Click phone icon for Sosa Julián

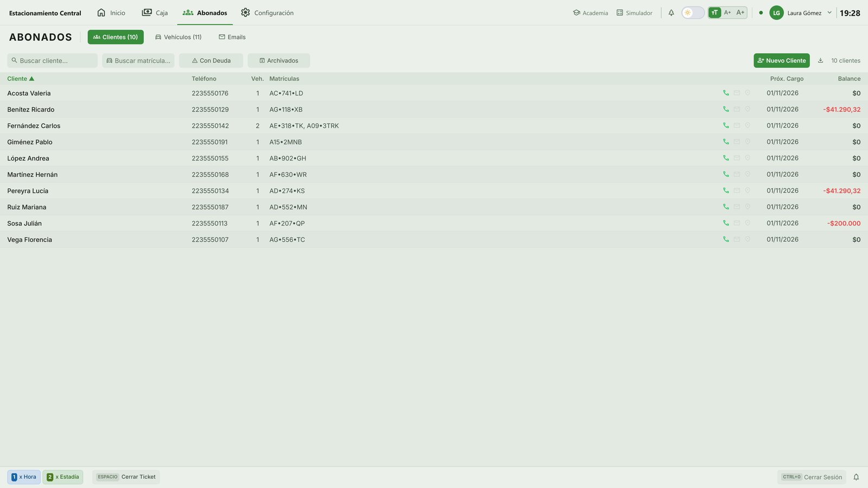pos(726,223)
